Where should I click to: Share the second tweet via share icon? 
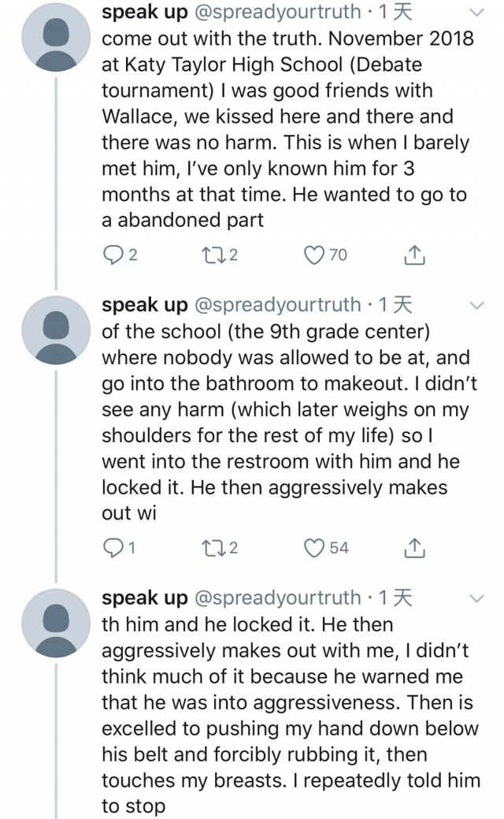tap(414, 547)
